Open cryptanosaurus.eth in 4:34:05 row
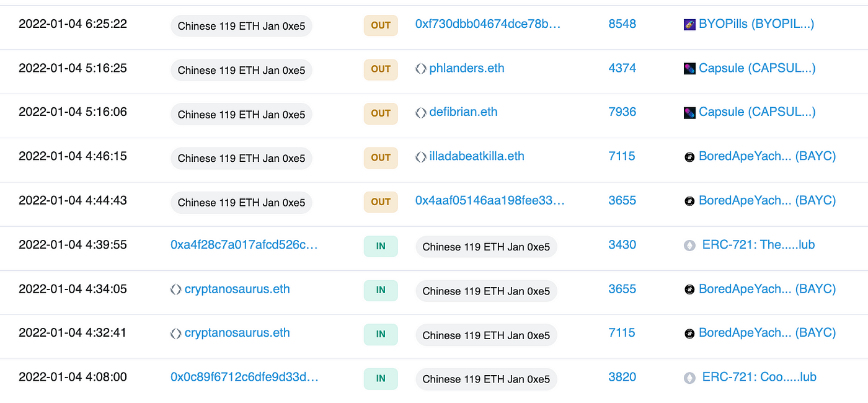The height and width of the screenshot is (403, 868). [237, 289]
